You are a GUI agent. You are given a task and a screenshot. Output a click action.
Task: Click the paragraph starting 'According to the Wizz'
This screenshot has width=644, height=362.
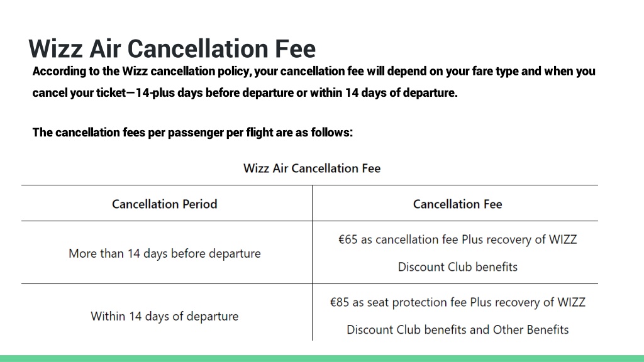coord(314,82)
